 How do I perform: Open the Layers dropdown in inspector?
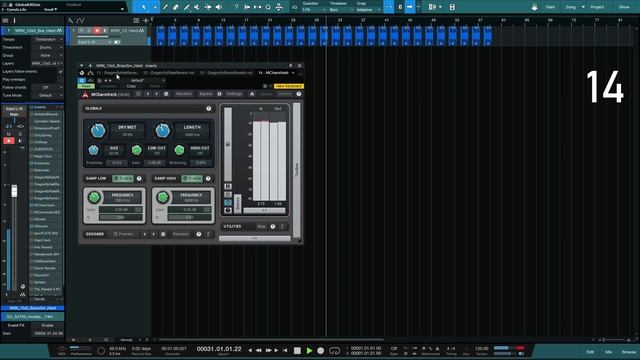[x=48, y=64]
